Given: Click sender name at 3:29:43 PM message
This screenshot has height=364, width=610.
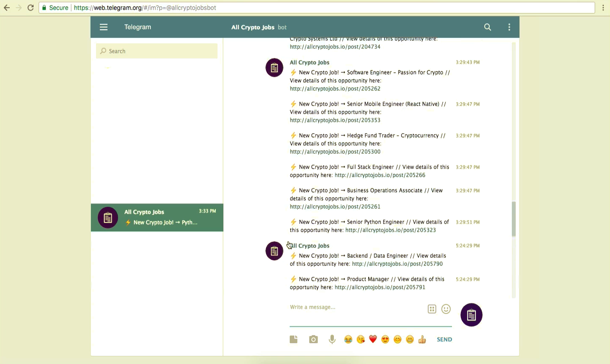Looking at the screenshot, I should point(310,62).
